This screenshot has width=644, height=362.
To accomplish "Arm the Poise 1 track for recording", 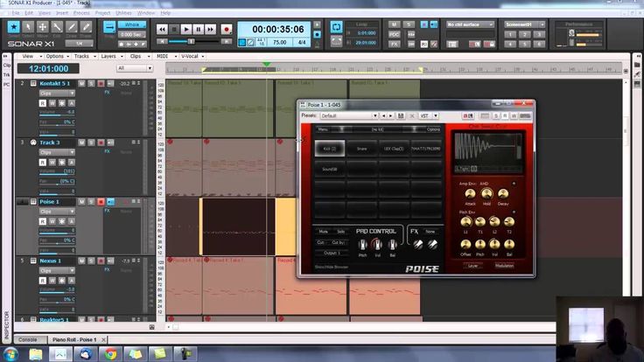I will pos(101,202).
